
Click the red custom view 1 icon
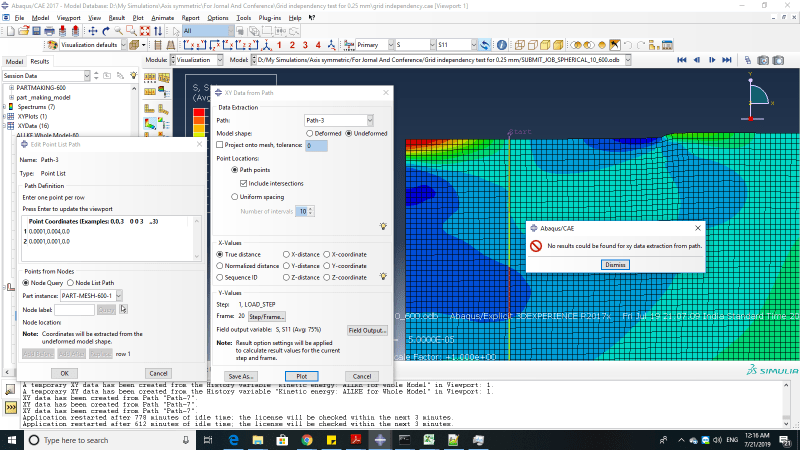pyautogui.click(x=279, y=45)
